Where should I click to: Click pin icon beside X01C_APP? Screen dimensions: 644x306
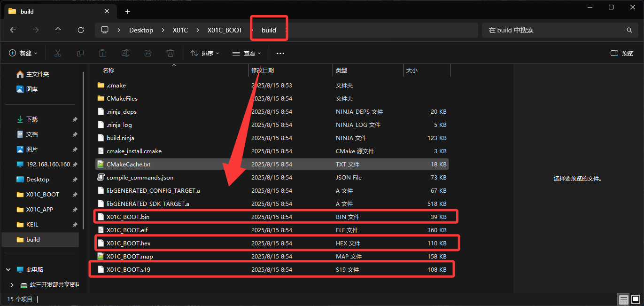(75, 210)
